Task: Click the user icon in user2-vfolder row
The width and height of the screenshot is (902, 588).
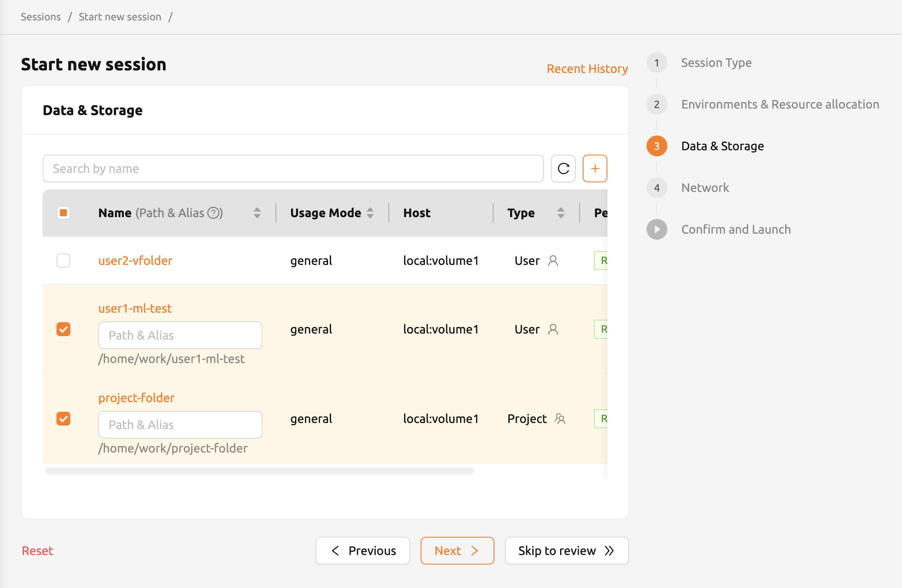Action: click(553, 261)
